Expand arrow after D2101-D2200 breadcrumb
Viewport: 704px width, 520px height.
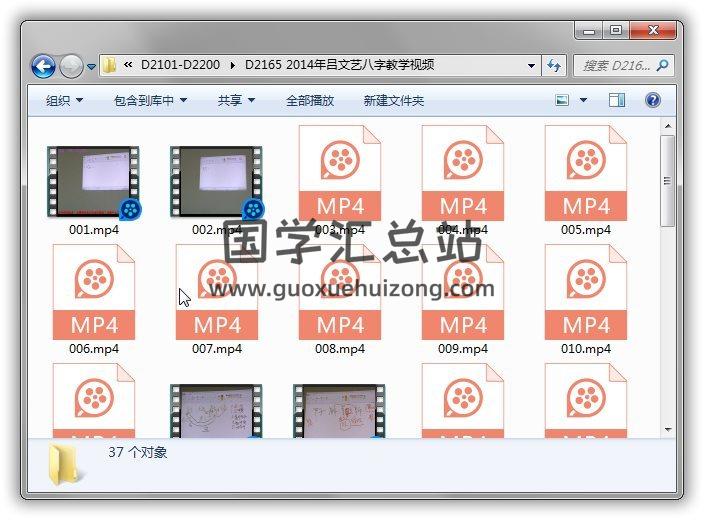coord(233,66)
